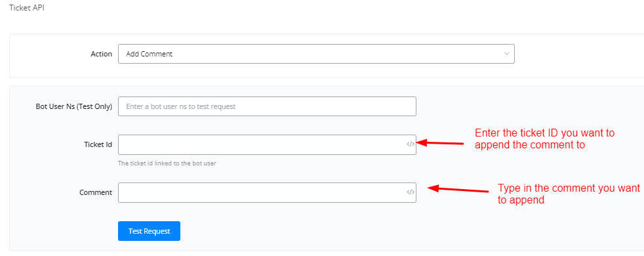This screenshot has height=256, width=644.
Task: Click the Action field label
Action: tap(101, 54)
